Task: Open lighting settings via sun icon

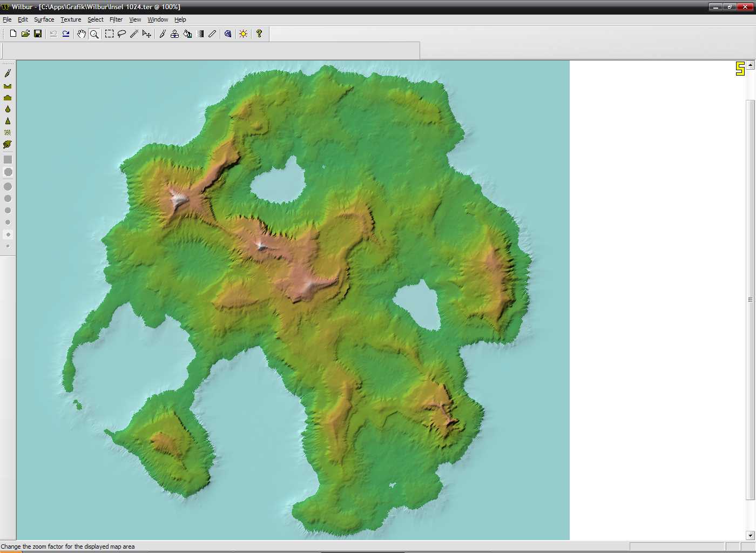Action: (x=244, y=34)
